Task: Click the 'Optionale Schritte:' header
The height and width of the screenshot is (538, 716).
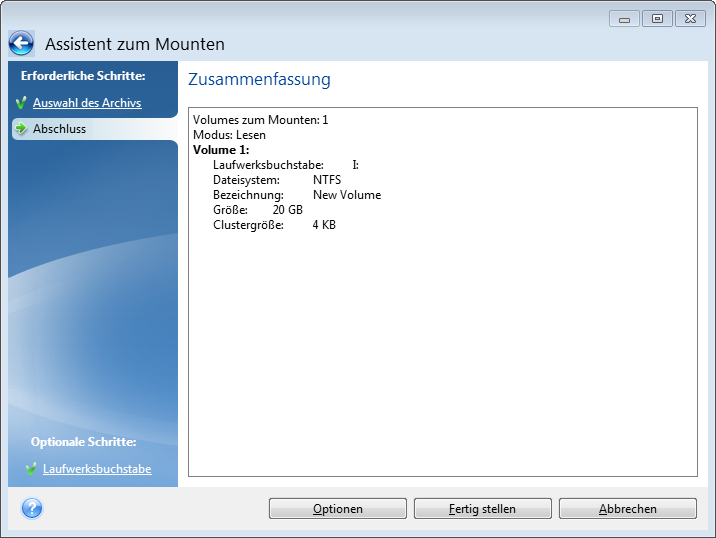Action: [84, 442]
